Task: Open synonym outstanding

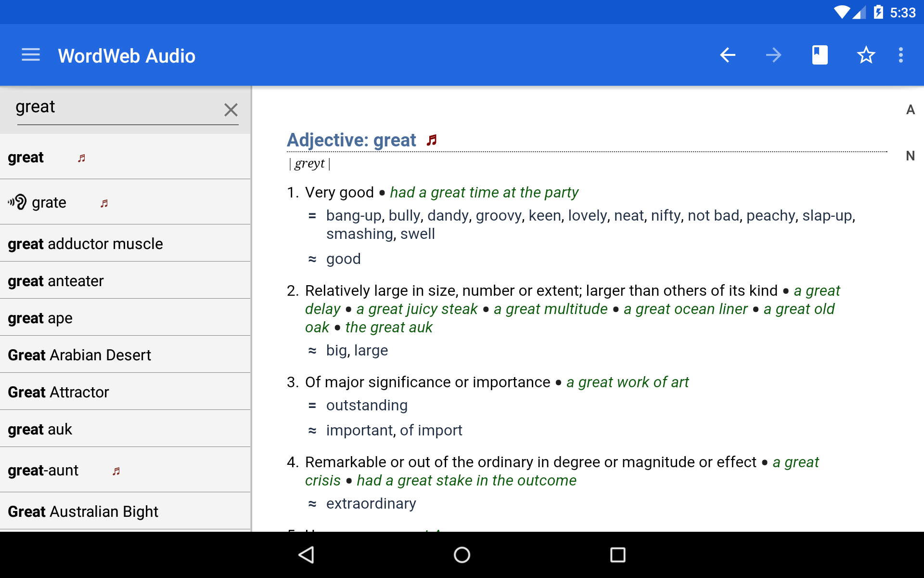Action: pos(367,406)
